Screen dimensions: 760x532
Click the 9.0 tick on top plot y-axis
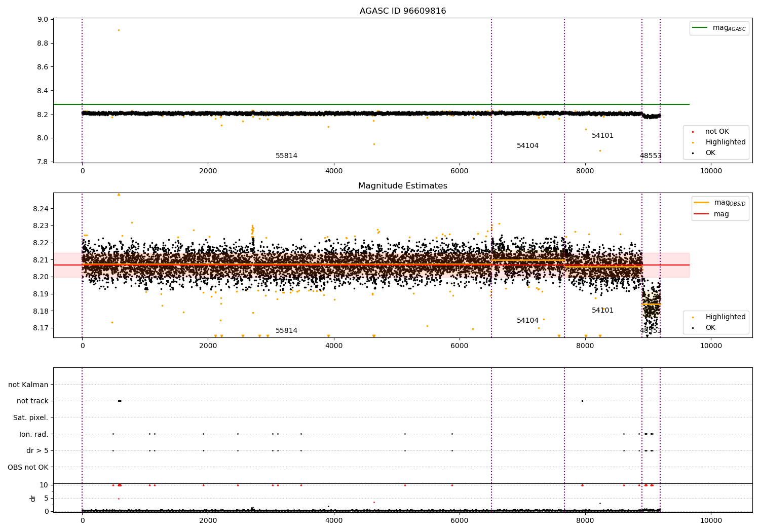[x=43, y=20]
